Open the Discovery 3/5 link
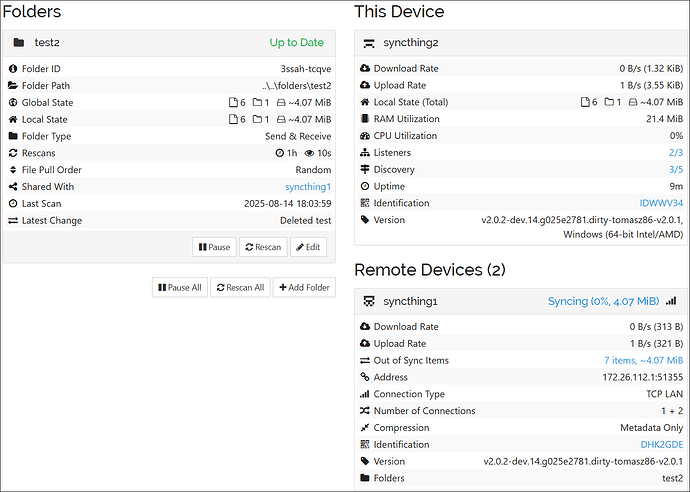Image resolution: width=690 pixels, height=492 pixels. tap(676, 169)
